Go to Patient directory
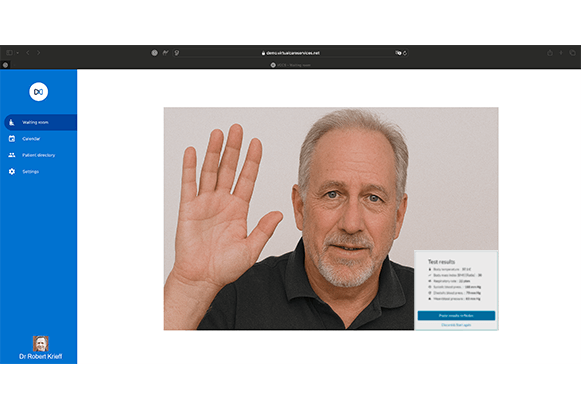Viewport: 581px width, 409px height. 40,155
